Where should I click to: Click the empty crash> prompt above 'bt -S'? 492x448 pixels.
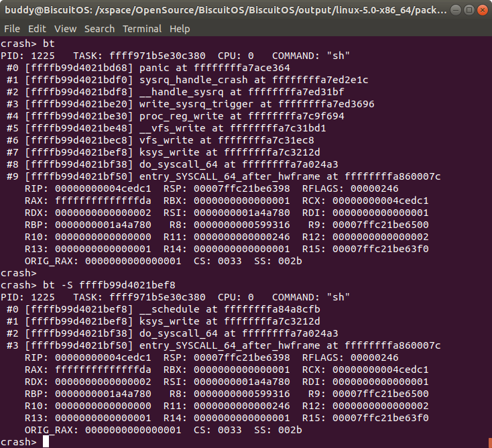(x=18, y=273)
